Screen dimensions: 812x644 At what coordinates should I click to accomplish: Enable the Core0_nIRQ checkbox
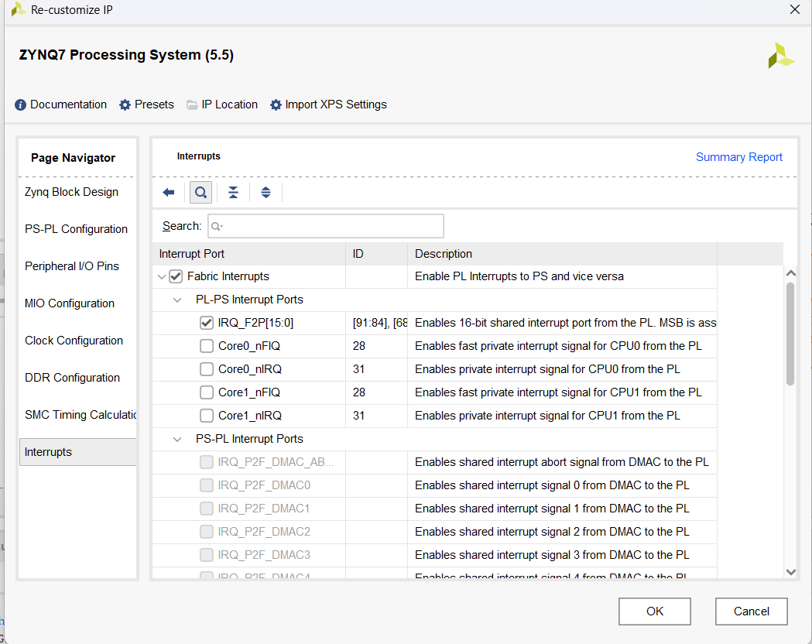(x=207, y=369)
